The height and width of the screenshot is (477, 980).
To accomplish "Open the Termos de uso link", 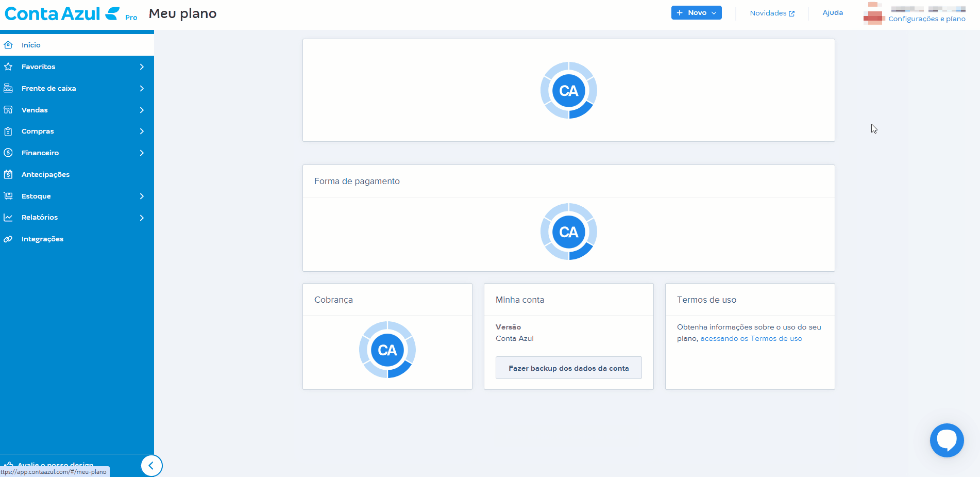I will (751, 339).
